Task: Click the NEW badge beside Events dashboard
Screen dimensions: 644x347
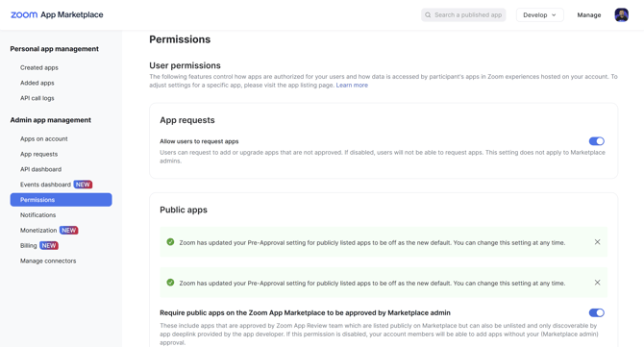Action: pyautogui.click(x=83, y=185)
